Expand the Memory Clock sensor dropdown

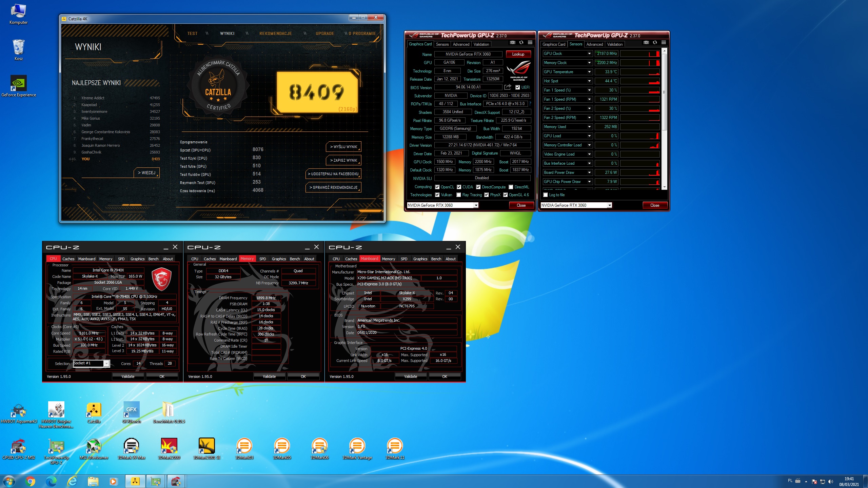(x=589, y=63)
